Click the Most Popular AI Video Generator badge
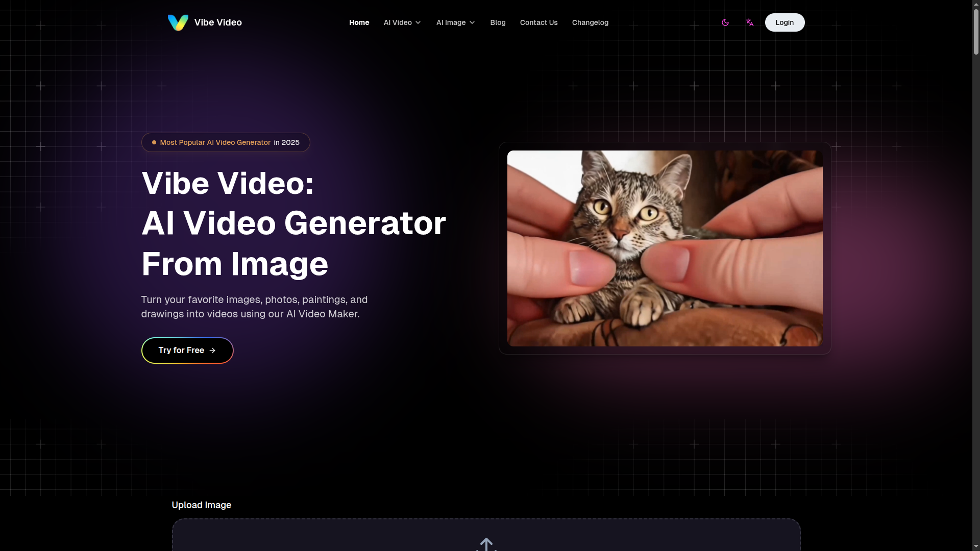The width and height of the screenshot is (980, 551). point(225,142)
